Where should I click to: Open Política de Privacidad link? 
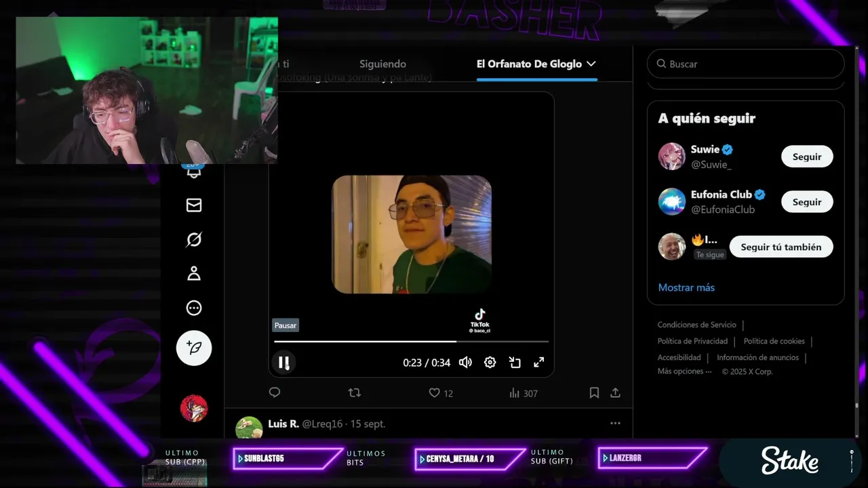coord(692,341)
